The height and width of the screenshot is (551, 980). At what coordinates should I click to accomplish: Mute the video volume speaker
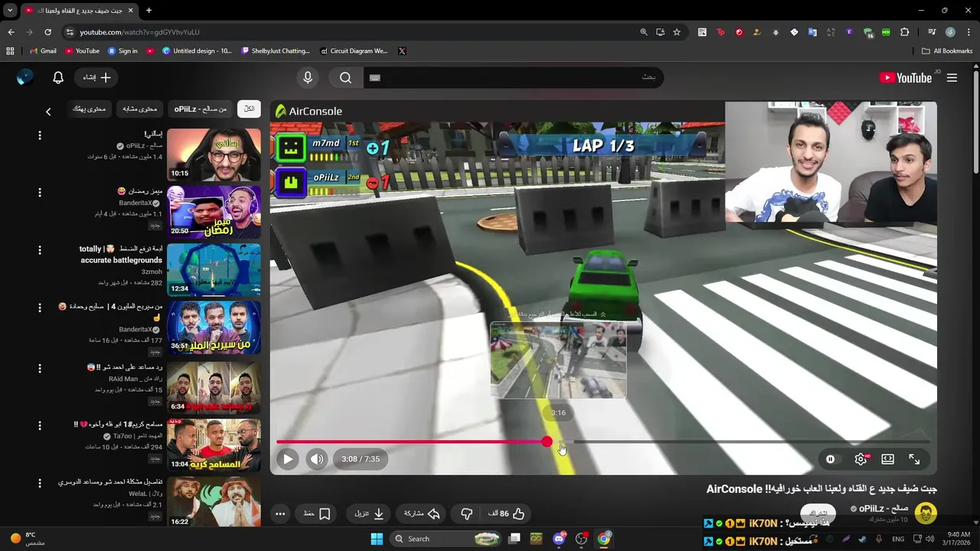click(317, 459)
